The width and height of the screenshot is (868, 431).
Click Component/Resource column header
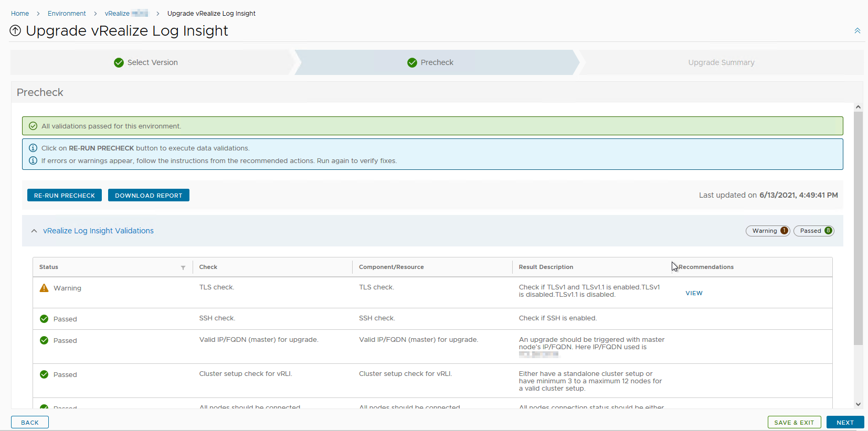(x=391, y=267)
